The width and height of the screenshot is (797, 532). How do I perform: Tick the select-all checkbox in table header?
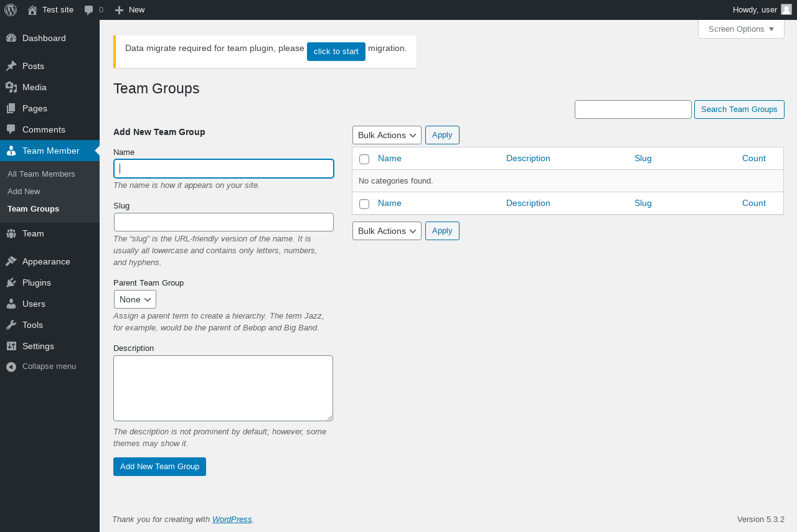364,159
